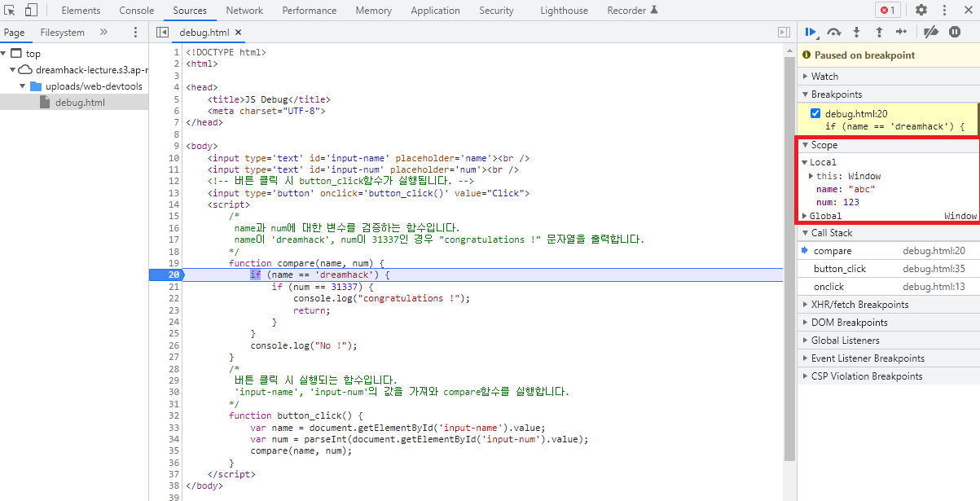Image resolution: width=980 pixels, height=501 pixels.
Task: Open the Security tab
Action: pyautogui.click(x=496, y=11)
